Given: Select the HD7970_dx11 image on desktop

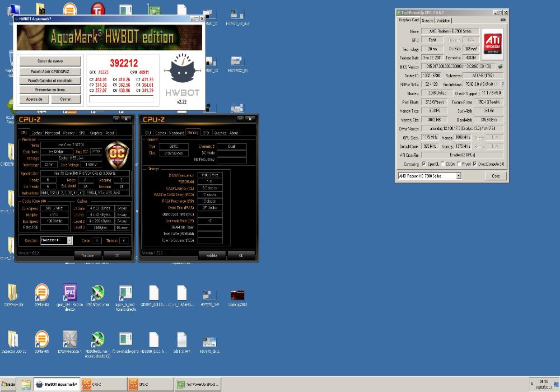Looking at the screenshot, I should (x=209, y=344).
